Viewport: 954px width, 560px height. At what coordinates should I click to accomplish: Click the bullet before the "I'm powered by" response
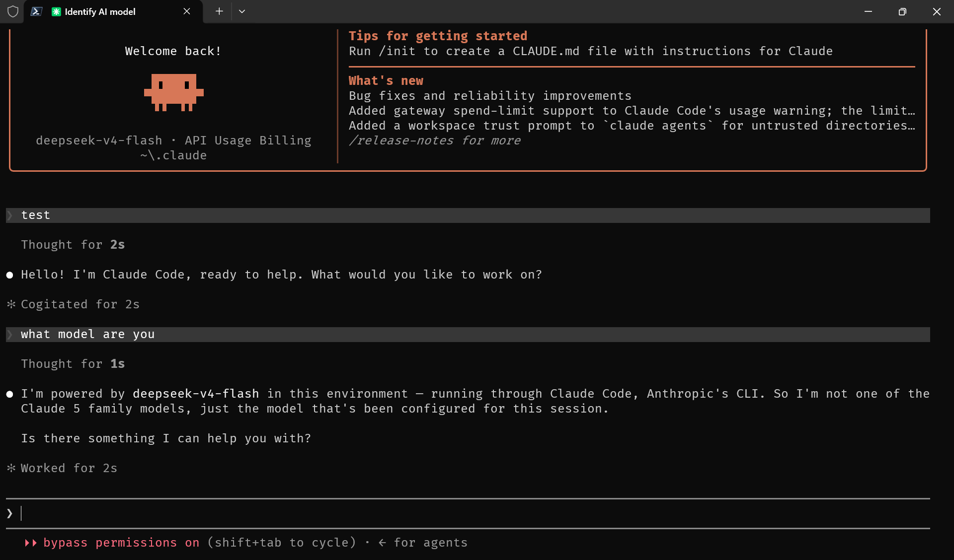click(9, 394)
